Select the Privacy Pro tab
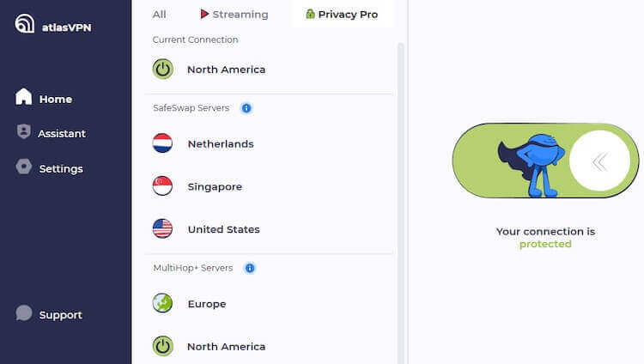 click(342, 15)
